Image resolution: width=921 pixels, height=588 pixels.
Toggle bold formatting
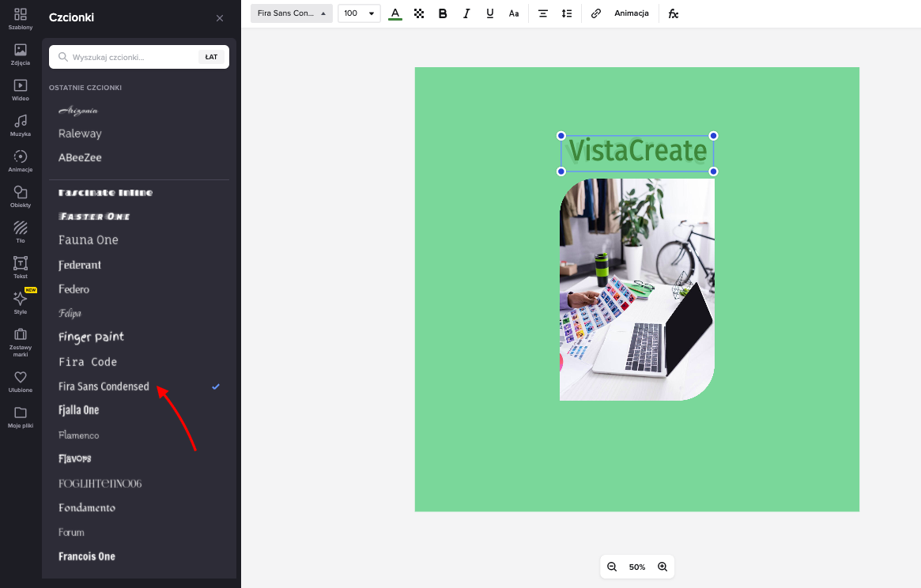pos(443,13)
